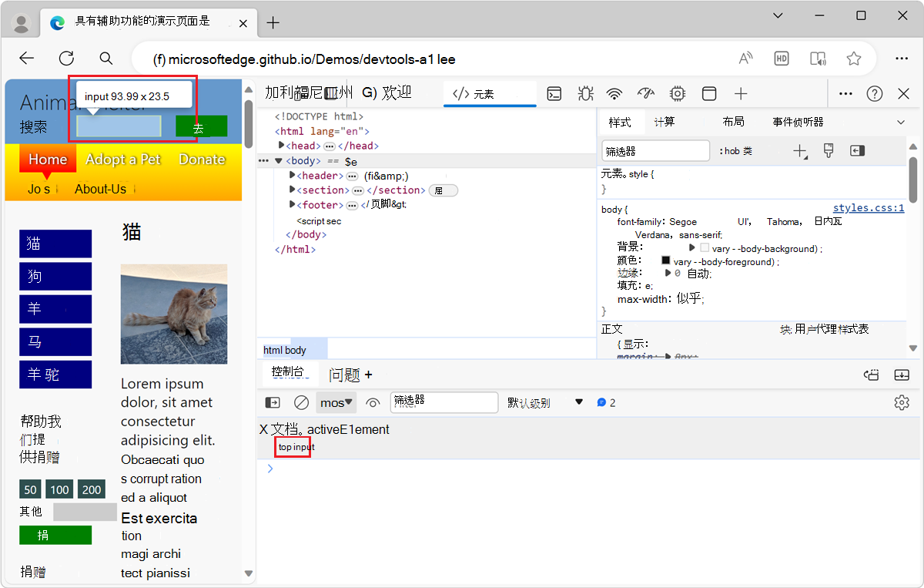Click the move drawer down icon

902,375
